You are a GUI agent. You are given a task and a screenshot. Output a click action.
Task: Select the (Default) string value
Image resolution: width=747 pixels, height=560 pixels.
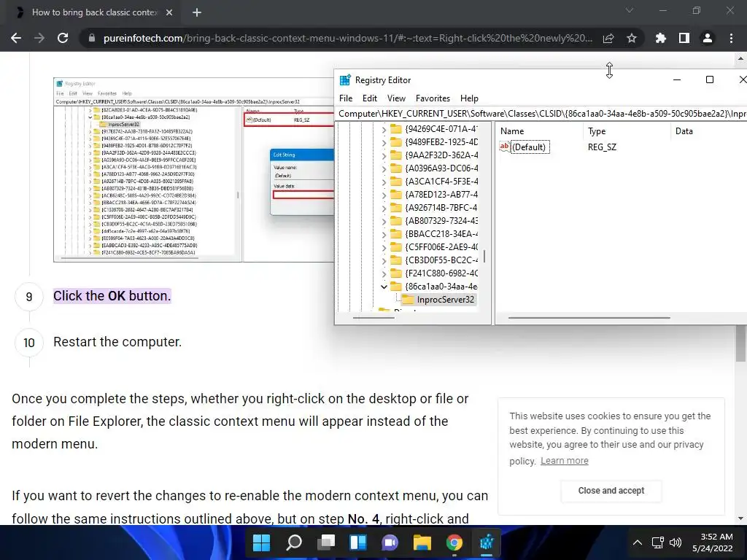point(525,147)
